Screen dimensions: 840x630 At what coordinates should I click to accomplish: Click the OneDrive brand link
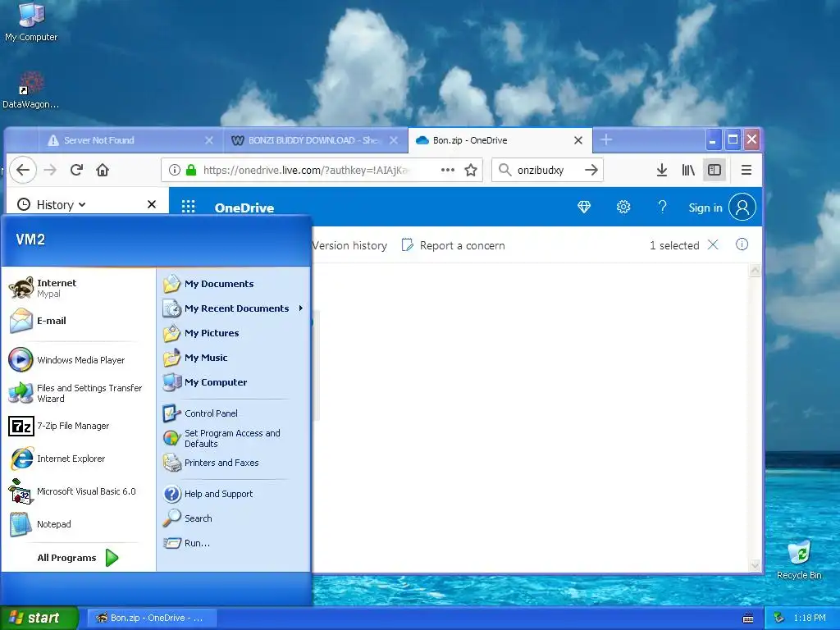click(244, 208)
